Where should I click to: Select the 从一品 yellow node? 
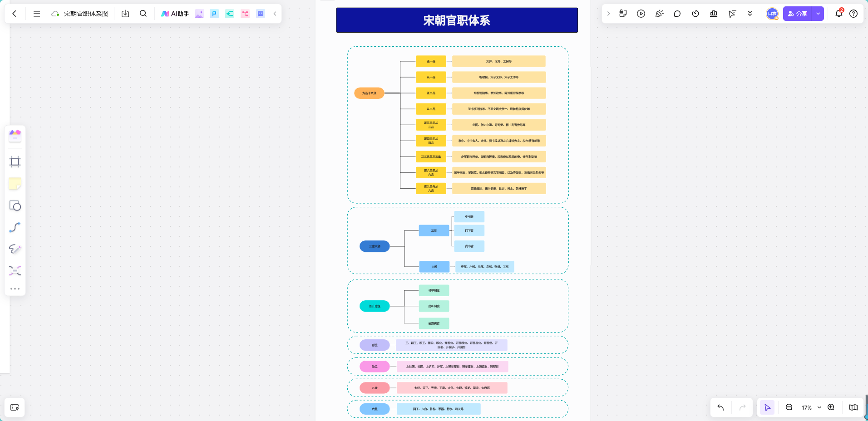pos(431,77)
